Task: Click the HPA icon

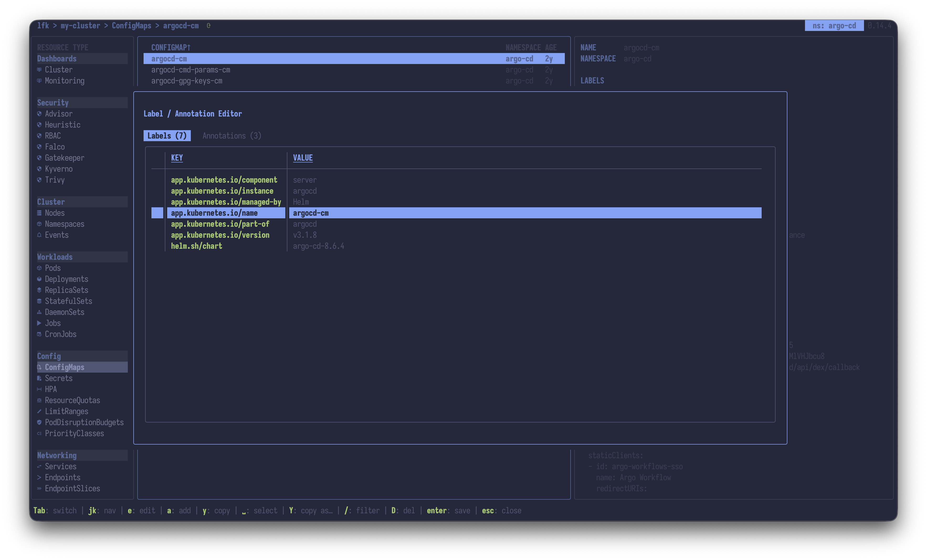Action: click(39, 389)
